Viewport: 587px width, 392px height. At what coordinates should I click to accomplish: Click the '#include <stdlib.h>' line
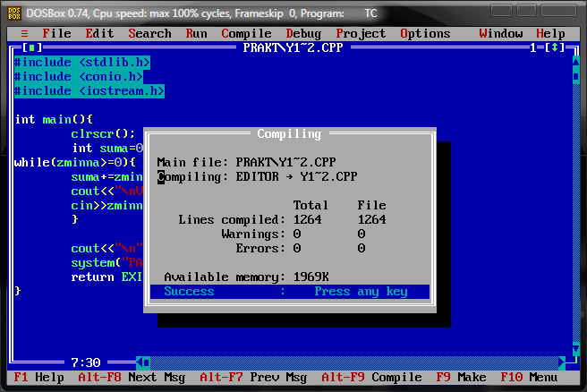point(82,62)
